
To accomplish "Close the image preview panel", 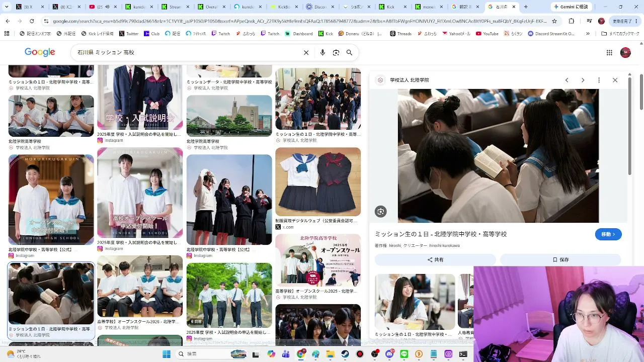I will click(x=615, y=80).
